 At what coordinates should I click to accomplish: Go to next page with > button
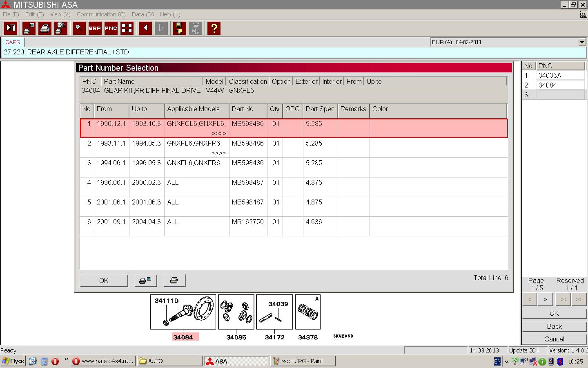click(545, 299)
